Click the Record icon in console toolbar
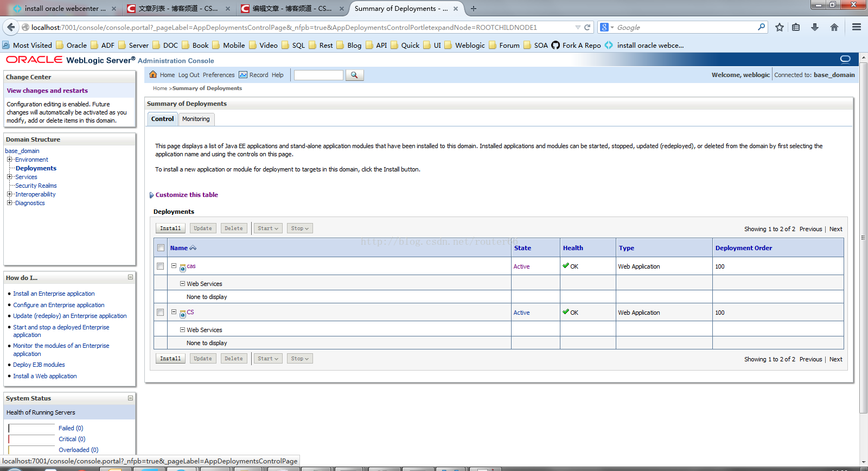Viewport: 868px width, 471px height. click(x=243, y=75)
